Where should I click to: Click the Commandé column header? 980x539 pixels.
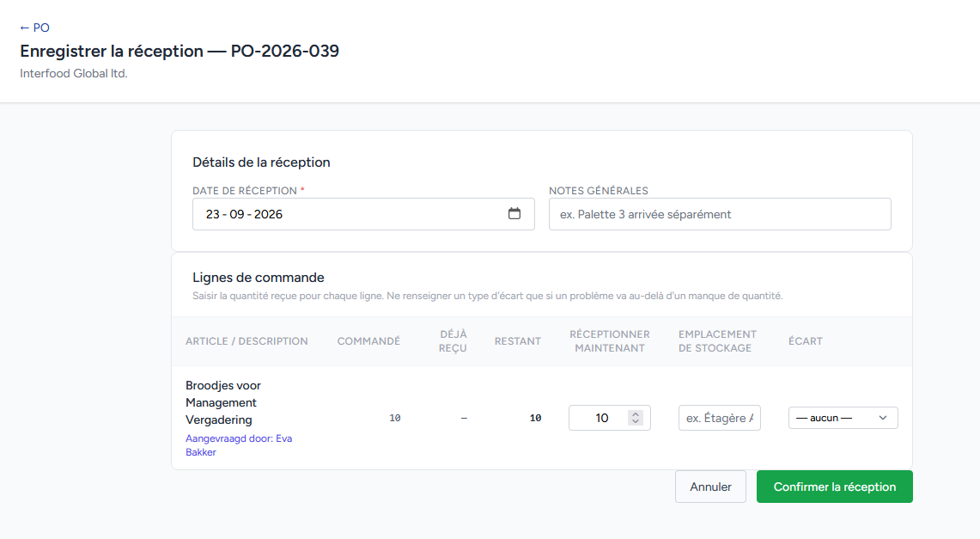click(x=368, y=341)
